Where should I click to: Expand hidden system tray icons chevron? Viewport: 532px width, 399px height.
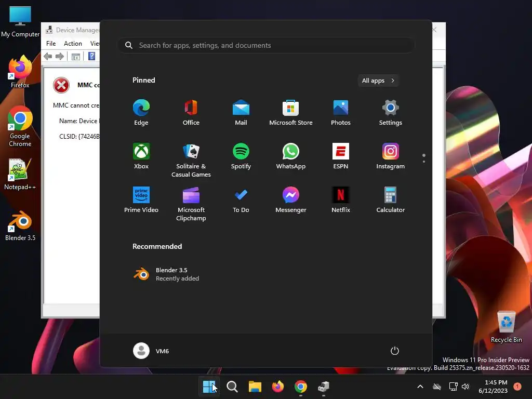[420, 387]
